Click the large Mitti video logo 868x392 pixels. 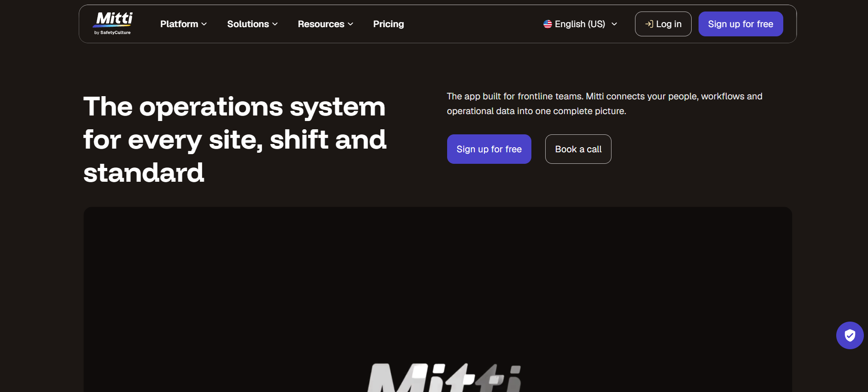coord(444,377)
